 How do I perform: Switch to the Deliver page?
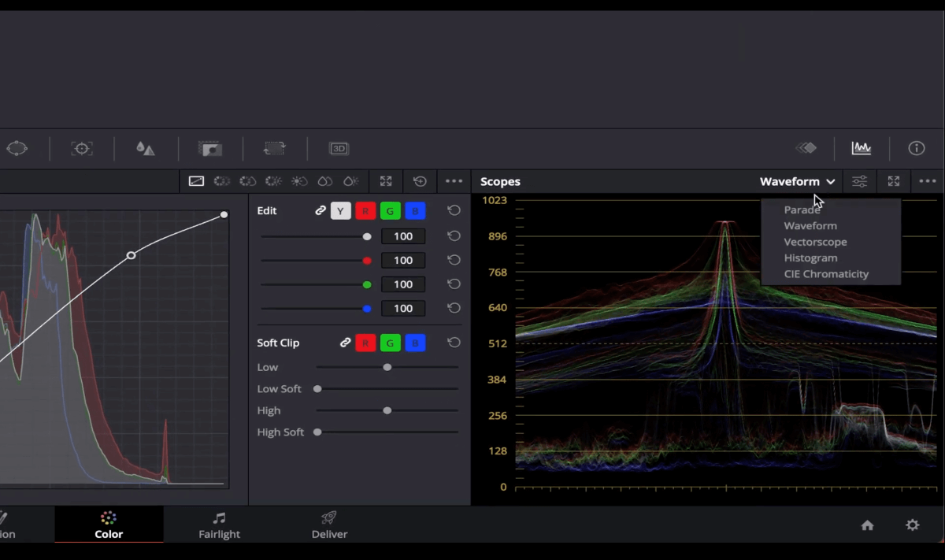(329, 525)
